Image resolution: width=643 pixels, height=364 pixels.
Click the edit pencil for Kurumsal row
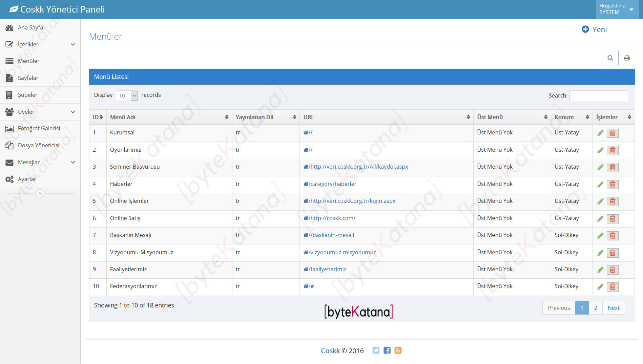(600, 133)
